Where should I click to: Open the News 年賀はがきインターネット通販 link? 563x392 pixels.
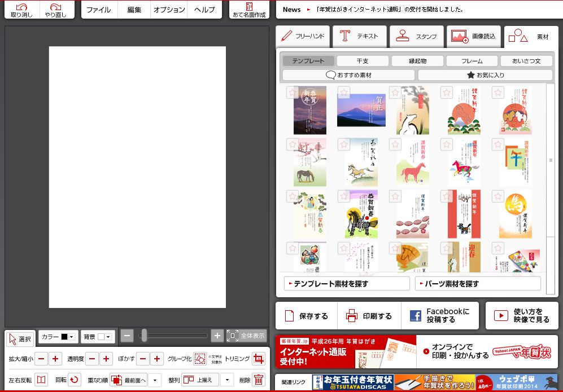pyautogui.click(x=389, y=10)
